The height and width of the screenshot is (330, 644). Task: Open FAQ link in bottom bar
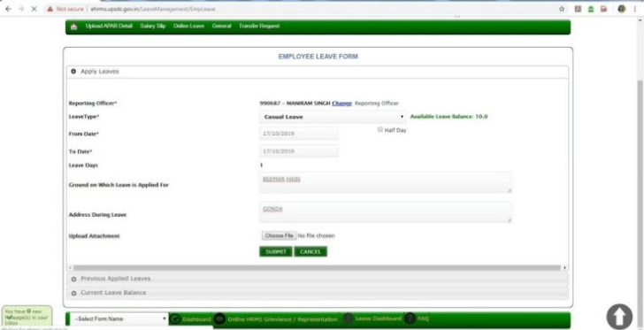pos(423,318)
